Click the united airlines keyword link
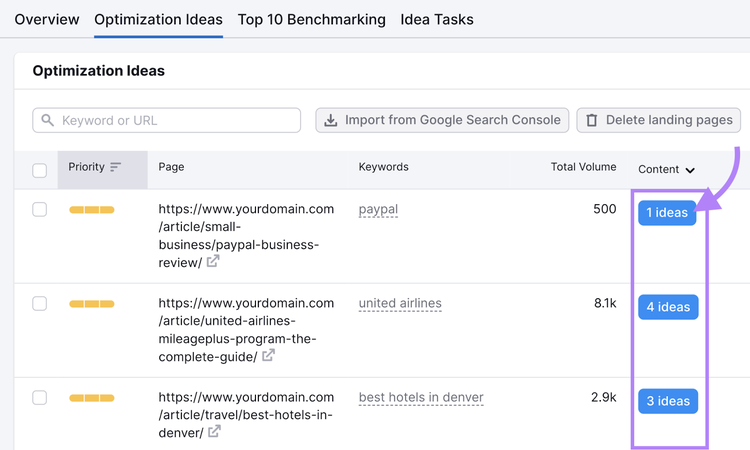This screenshot has width=750, height=450. 400,304
